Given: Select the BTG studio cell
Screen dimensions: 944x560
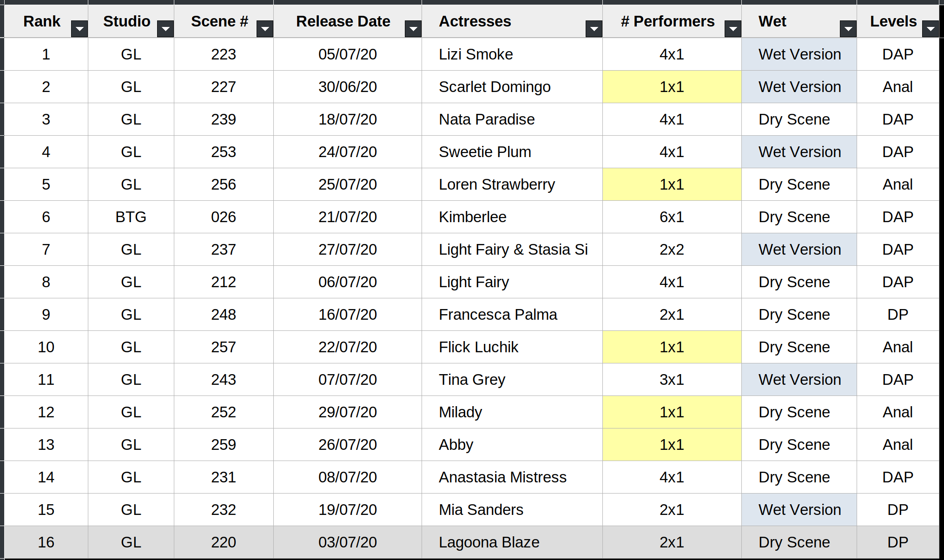Looking at the screenshot, I should pyautogui.click(x=131, y=217).
